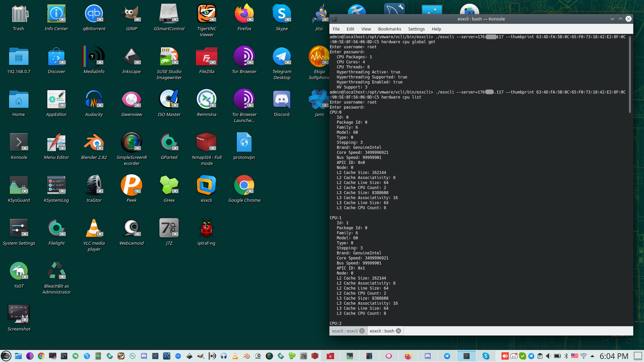
Task: Open the iptraf-ng ladybug icon
Action: [x=206, y=229]
